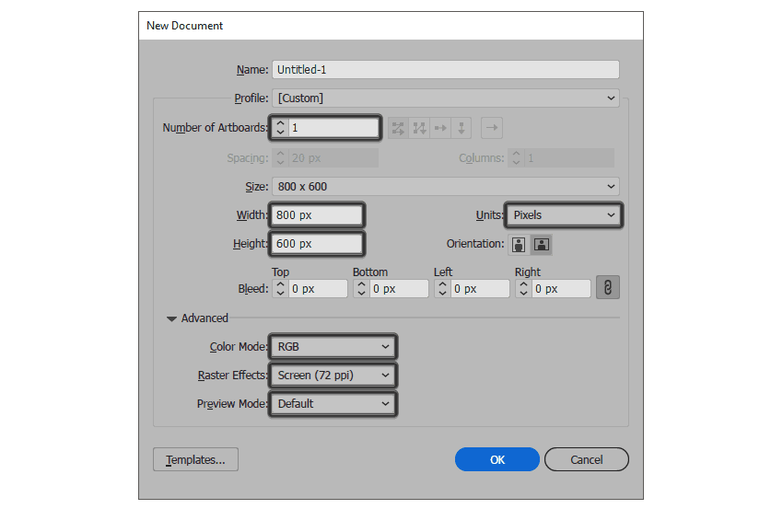Click the Cancel button
Image resolution: width=783 pixels, height=532 pixels.
click(x=586, y=459)
